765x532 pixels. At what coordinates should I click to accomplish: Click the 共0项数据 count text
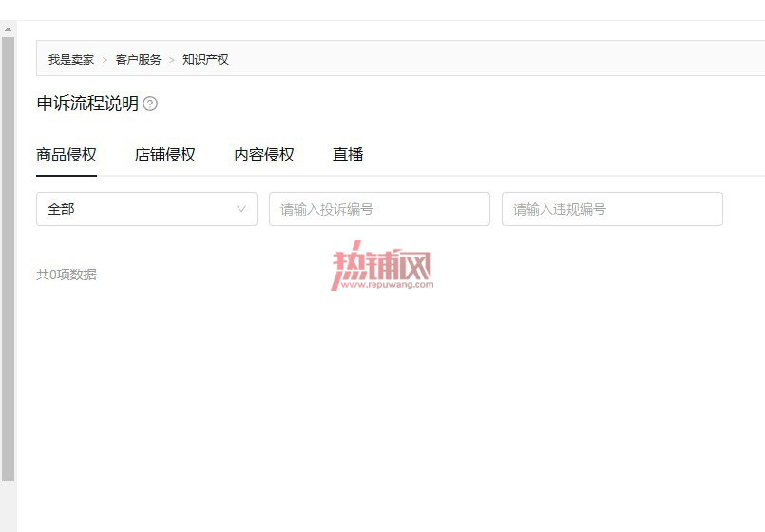click(x=67, y=275)
